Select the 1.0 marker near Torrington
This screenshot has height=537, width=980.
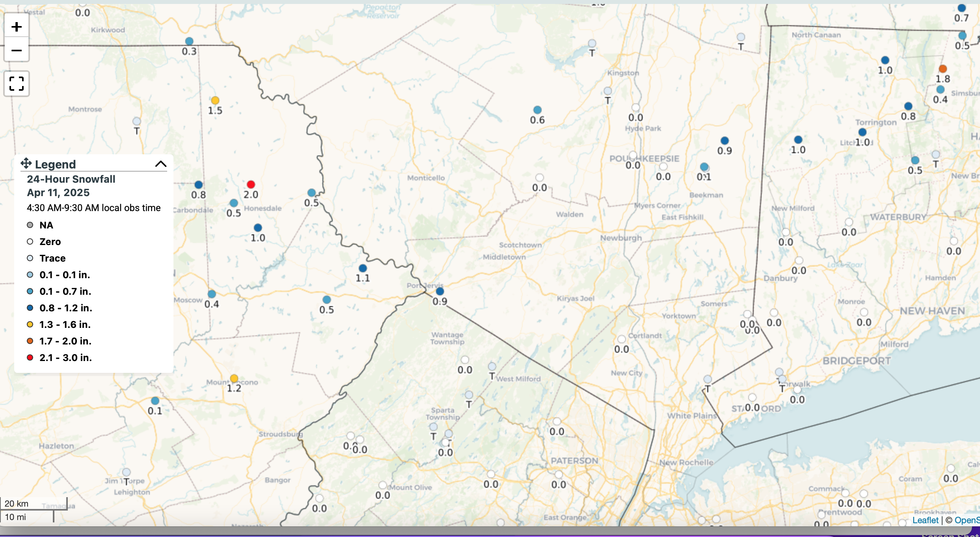pyautogui.click(x=862, y=132)
